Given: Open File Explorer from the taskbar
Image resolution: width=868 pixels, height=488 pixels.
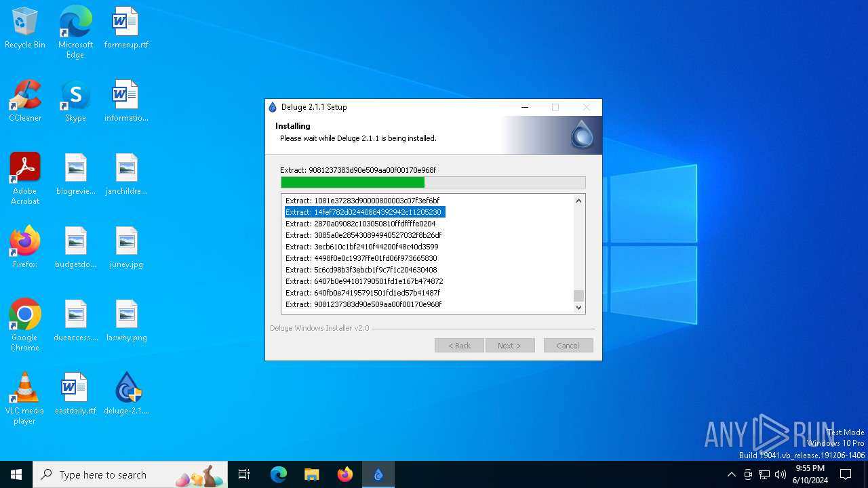Looking at the screenshot, I should pyautogui.click(x=311, y=474).
